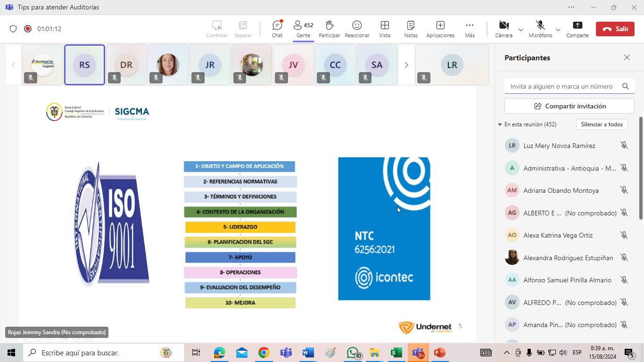This screenshot has height=362, width=644.
Task: Open Excel from taskbar
Action: pyautogui.click(x=396, y=353)
